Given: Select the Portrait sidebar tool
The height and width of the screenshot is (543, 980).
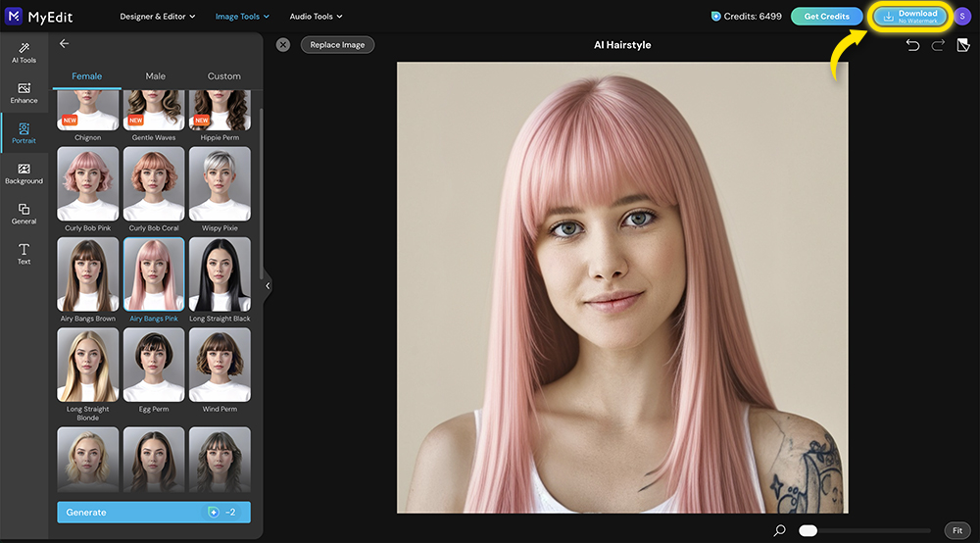Looking at the screenshot, I should coord(24,133).
